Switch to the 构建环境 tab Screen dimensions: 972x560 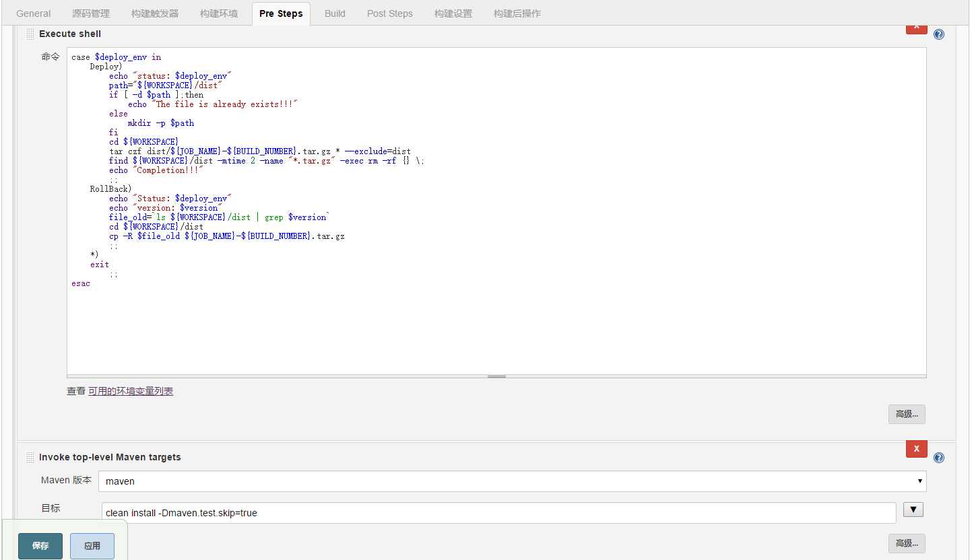(x=219, y=13)
